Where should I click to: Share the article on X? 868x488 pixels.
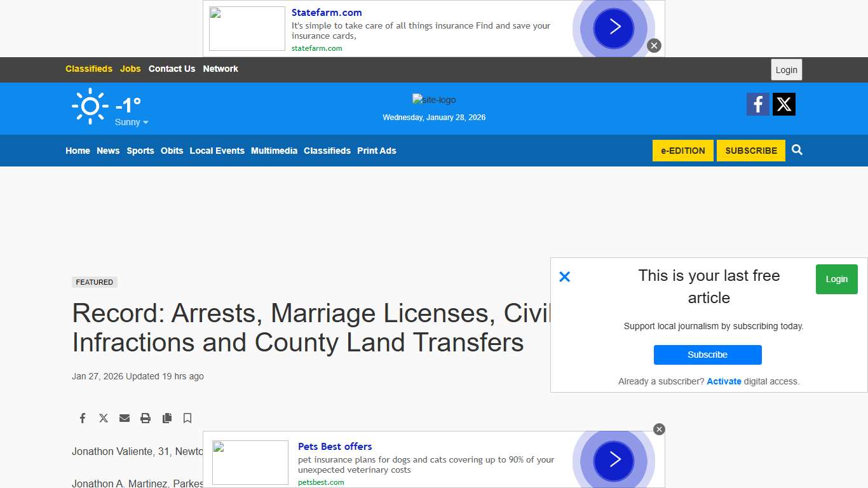(x=103, y=418)
